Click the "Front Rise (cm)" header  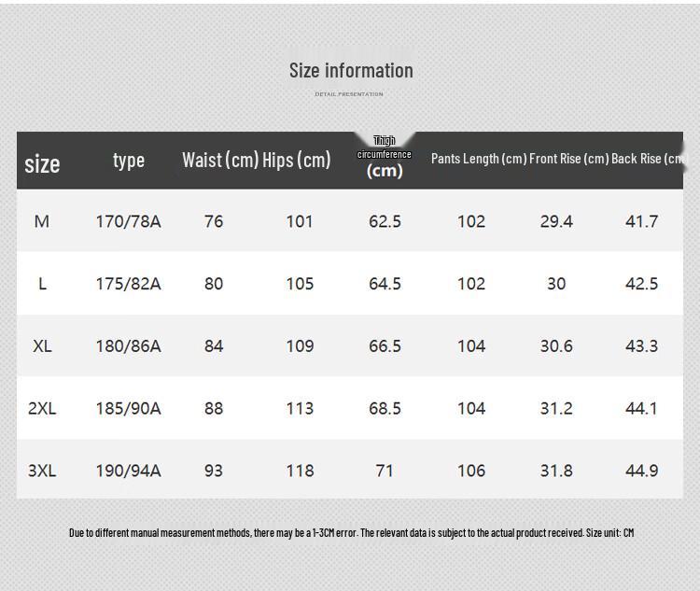(x=568, y=159)
